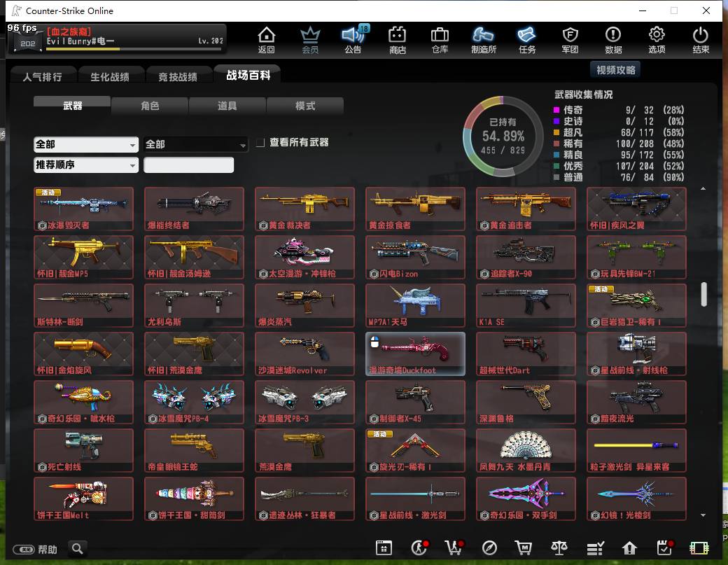
Task: Open the 任务 missions icon
Action: (x=527, y=40)
